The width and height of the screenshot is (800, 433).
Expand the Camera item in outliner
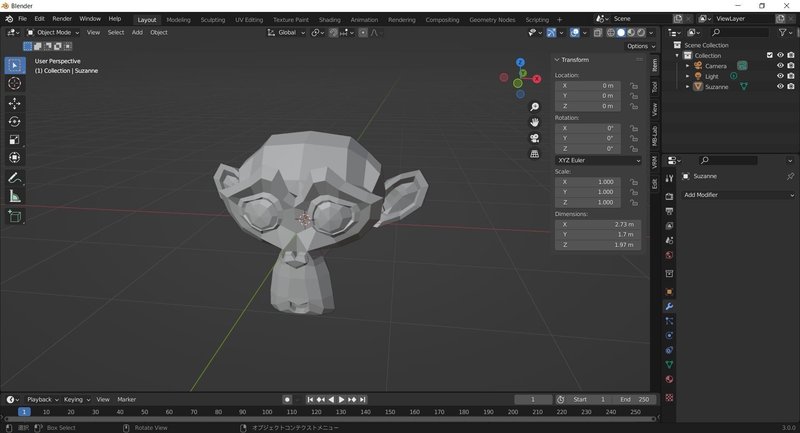click(x=687, y=66)
